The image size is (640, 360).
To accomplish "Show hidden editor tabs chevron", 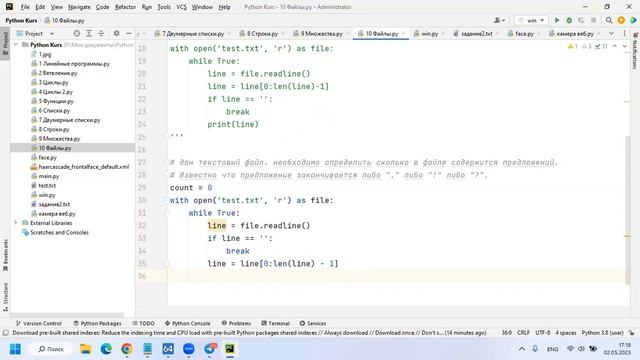I will (x=611, y=33).
